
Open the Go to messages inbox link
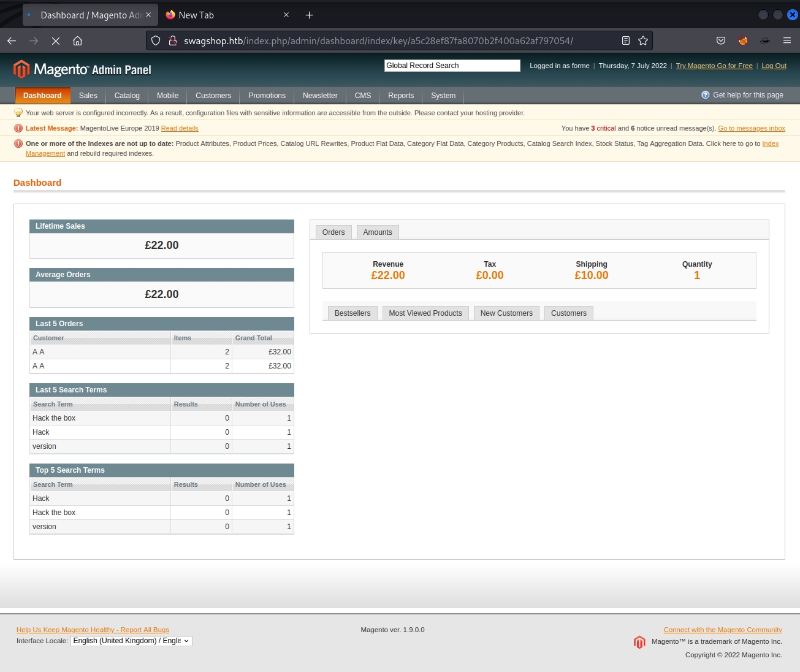click(x=751, y=129)
